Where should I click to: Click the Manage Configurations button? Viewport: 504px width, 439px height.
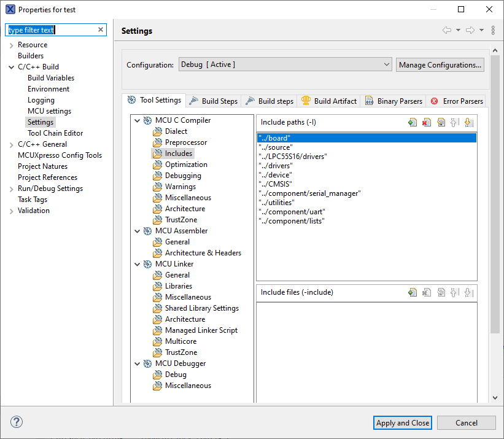point(440,64)
